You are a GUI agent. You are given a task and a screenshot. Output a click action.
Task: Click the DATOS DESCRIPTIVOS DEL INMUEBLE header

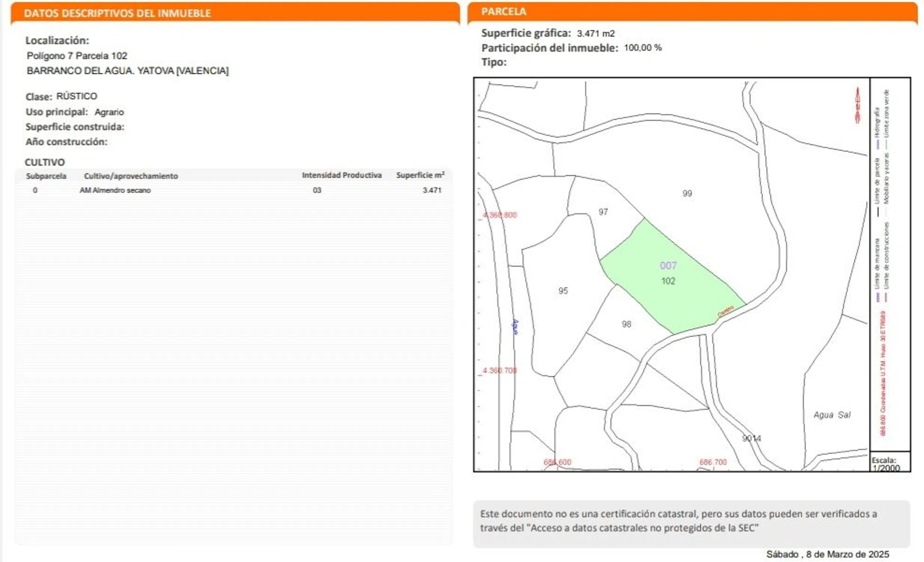click(x=118, y=13)
